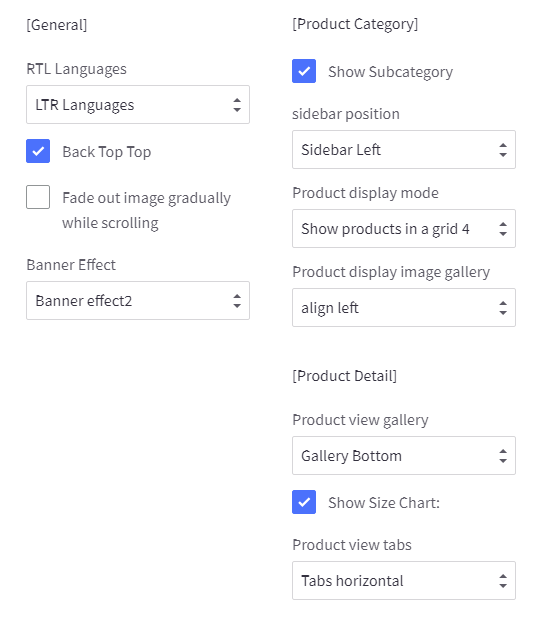Enable Fade out image gradually checkbox

coord(38,197)
